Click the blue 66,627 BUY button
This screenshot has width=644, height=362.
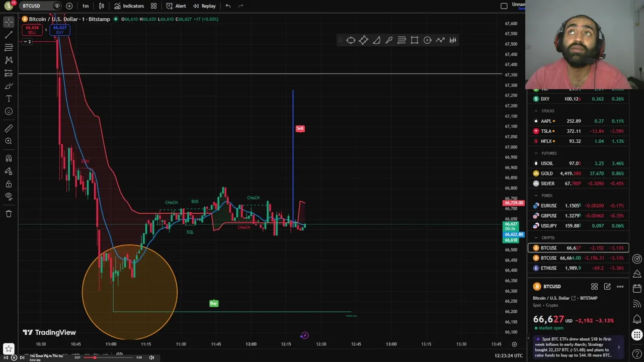60,30
